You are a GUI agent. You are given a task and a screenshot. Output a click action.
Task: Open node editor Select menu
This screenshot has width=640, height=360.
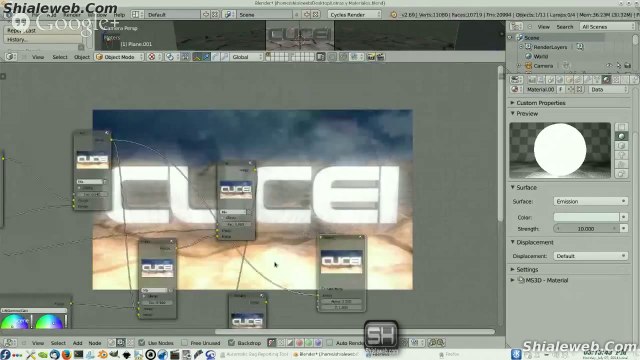[x=58, y=343]
